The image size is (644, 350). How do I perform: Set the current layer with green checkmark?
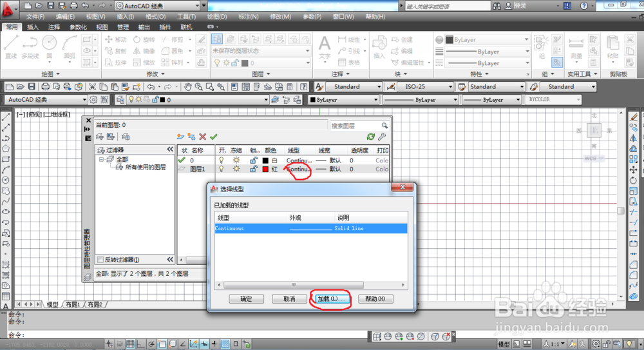pos(214,137)
